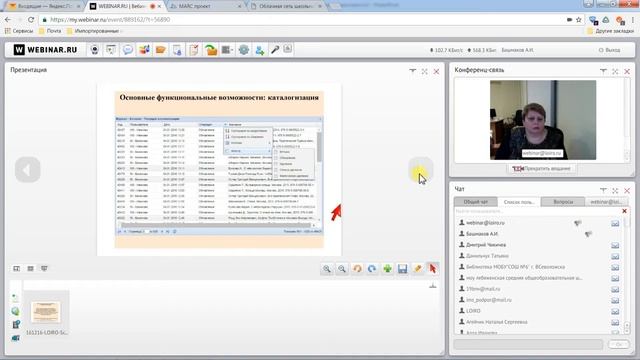Viewport: 640px width, 360px height.
Task: Click the Выход logout link
Action: (x=609, y=50)
